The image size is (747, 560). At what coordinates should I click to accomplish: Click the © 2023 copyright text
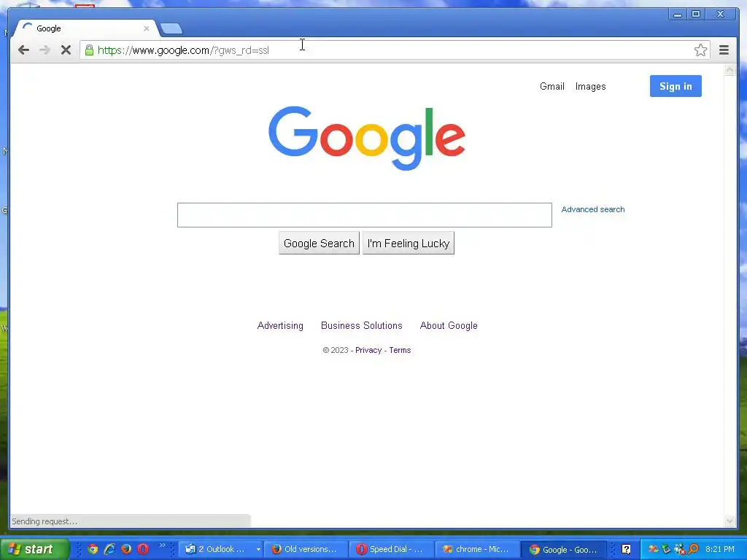coord(336,350)
